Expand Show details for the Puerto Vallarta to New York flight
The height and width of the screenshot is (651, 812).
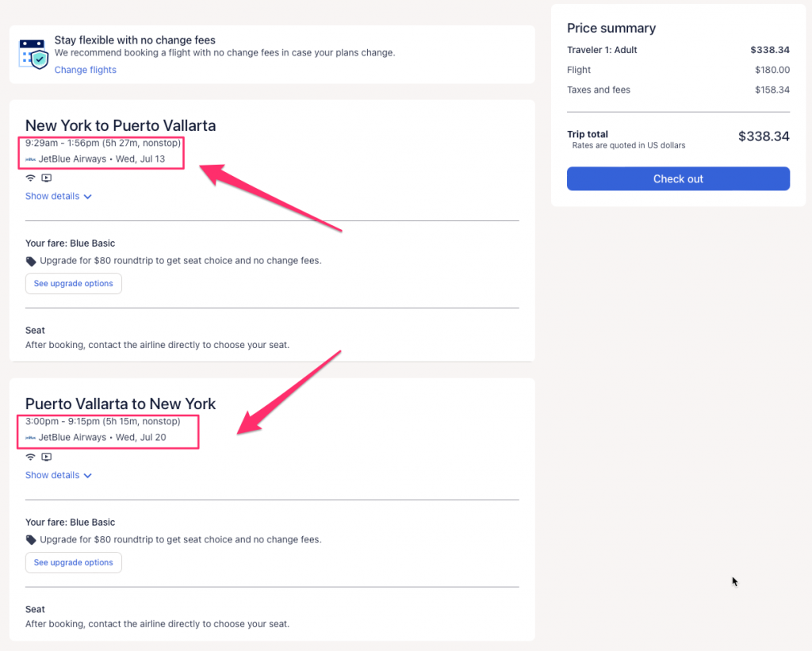(58, 475)
